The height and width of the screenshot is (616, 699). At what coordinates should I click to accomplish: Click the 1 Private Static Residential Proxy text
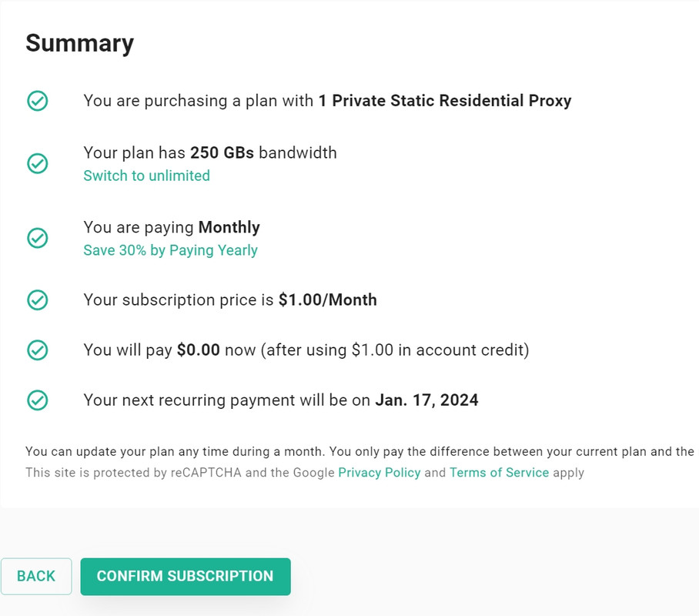point(444,101)
